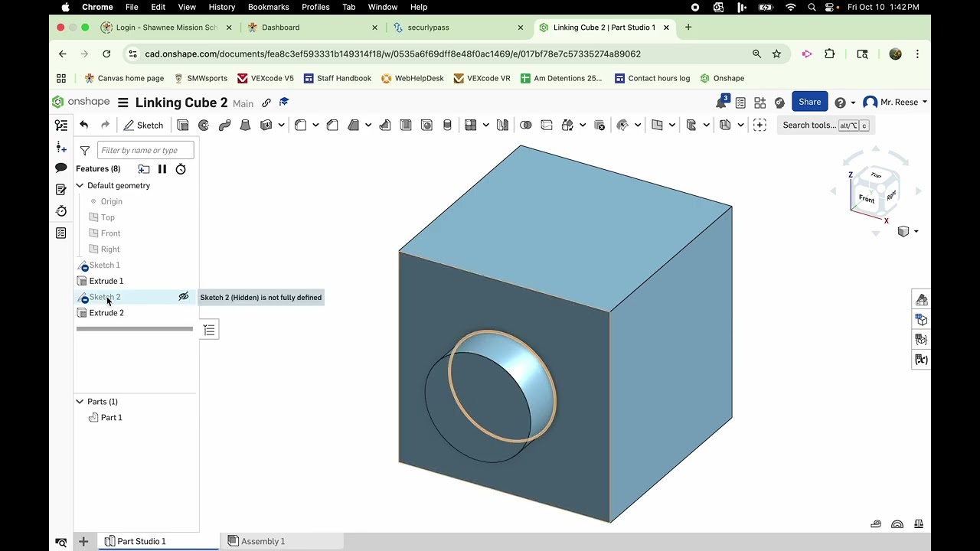Select the Transform tool
Image resolution: width=980 pixels, height=551 pixels.
567,125
